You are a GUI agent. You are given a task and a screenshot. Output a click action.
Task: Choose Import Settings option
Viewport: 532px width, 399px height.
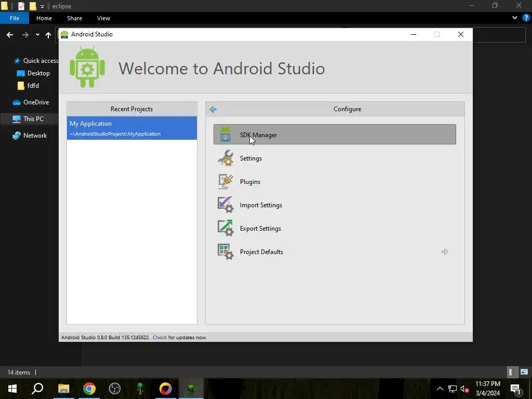pos(261,205)
